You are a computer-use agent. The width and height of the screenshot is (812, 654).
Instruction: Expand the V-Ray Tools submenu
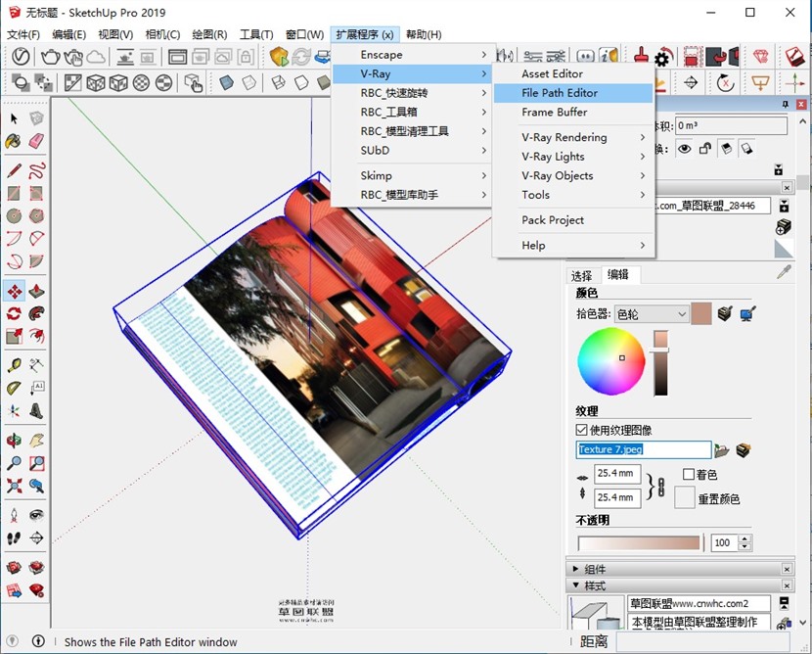[x=573, y=195]
